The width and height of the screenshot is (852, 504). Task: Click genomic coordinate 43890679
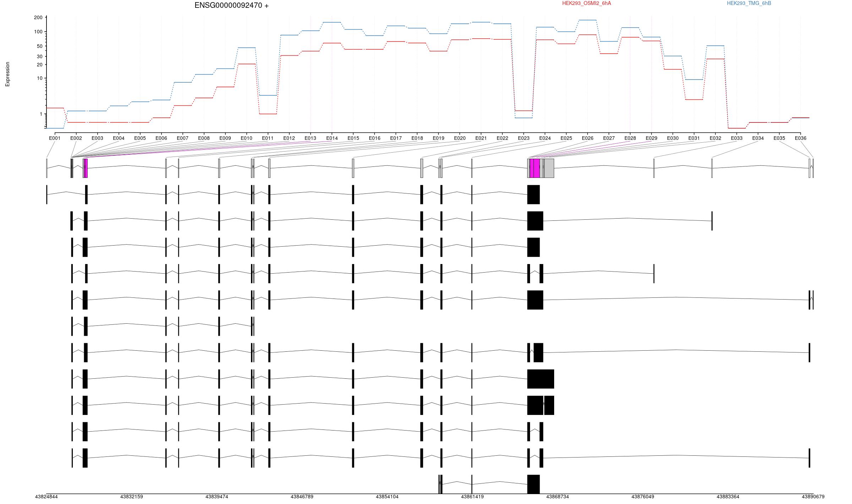tap(813, 497)
